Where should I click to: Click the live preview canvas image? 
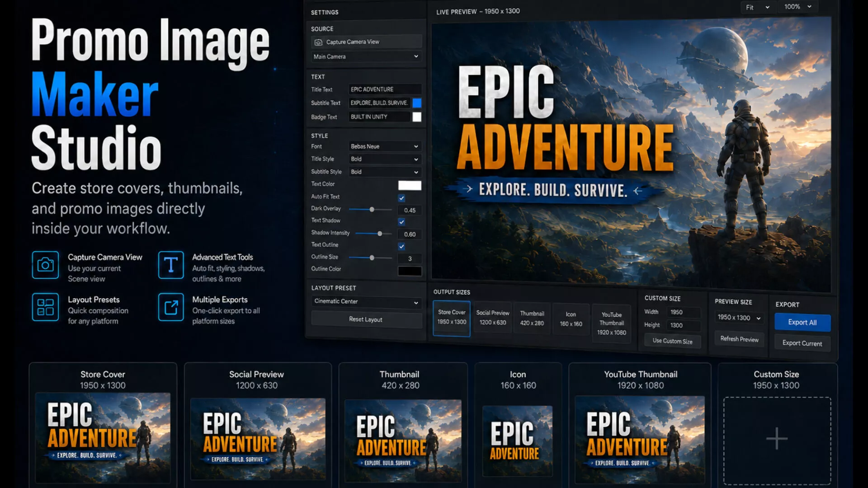click(x=631, y=154)
